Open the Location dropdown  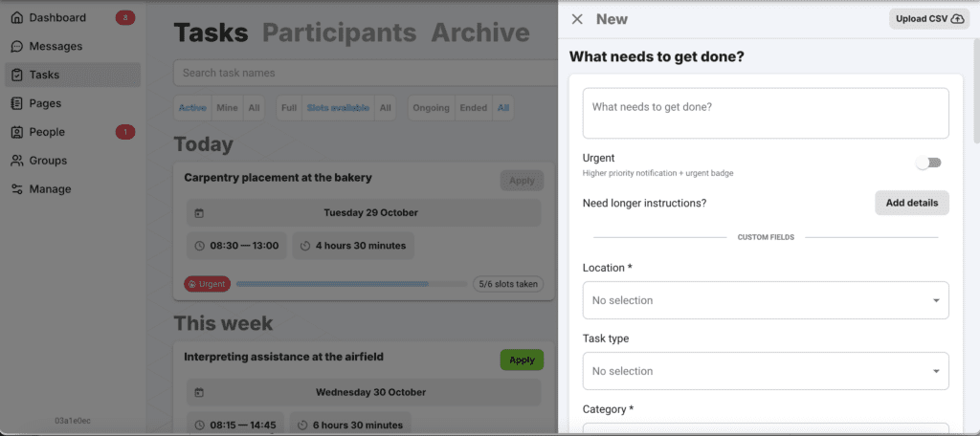click(765, 300)
